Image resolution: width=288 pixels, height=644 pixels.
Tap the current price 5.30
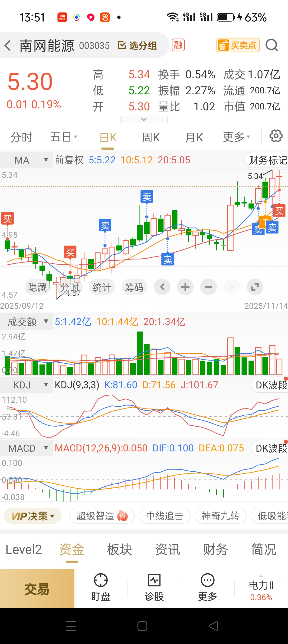tap(30, 82)
